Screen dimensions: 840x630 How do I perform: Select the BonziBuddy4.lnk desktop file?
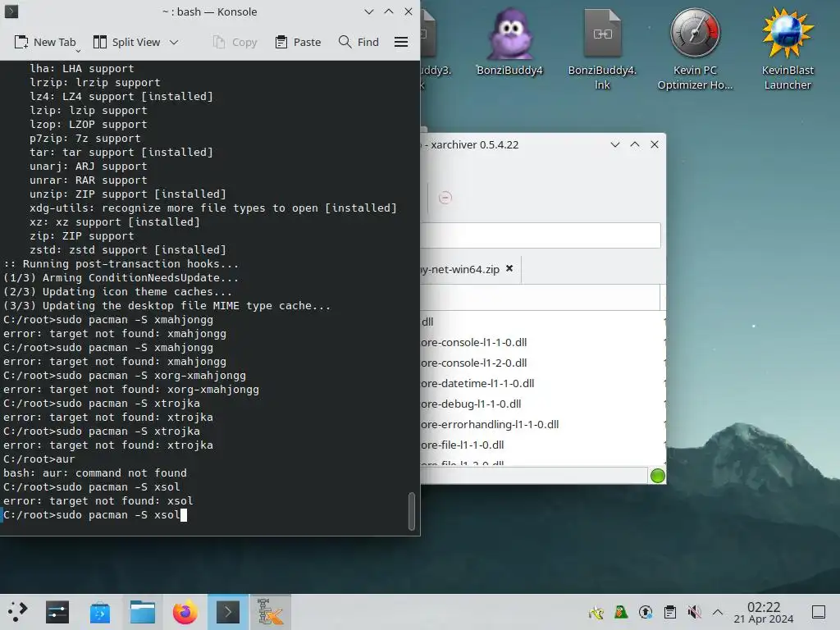point(602,49)
